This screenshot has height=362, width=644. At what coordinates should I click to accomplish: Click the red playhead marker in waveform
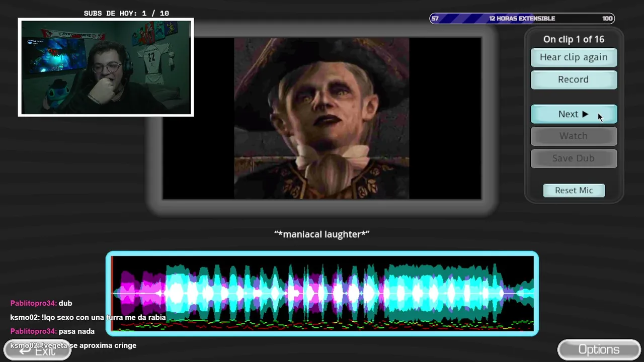[112, 294]
